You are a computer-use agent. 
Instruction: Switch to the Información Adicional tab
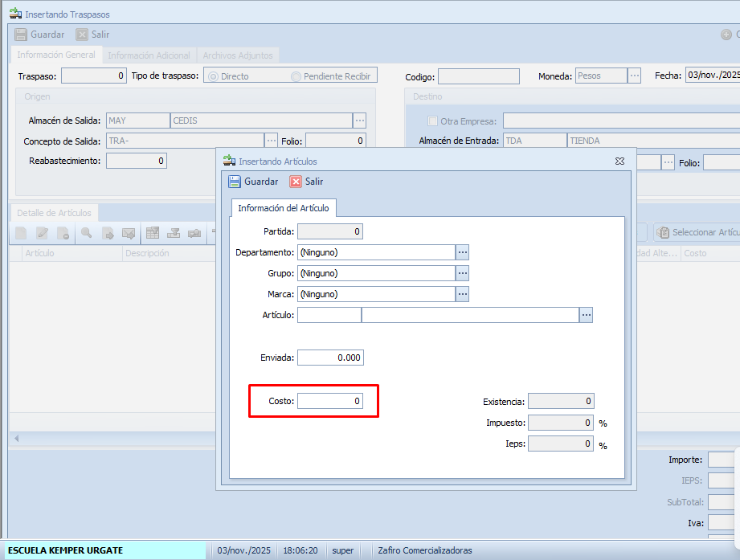tap(149, 55)
